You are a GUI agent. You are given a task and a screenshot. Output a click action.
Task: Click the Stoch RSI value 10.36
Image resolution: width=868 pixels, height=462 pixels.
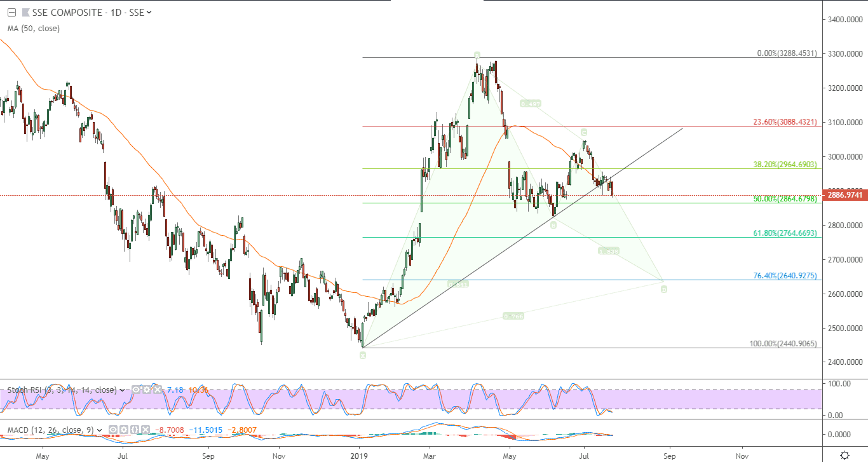click(x=198, y=390)
